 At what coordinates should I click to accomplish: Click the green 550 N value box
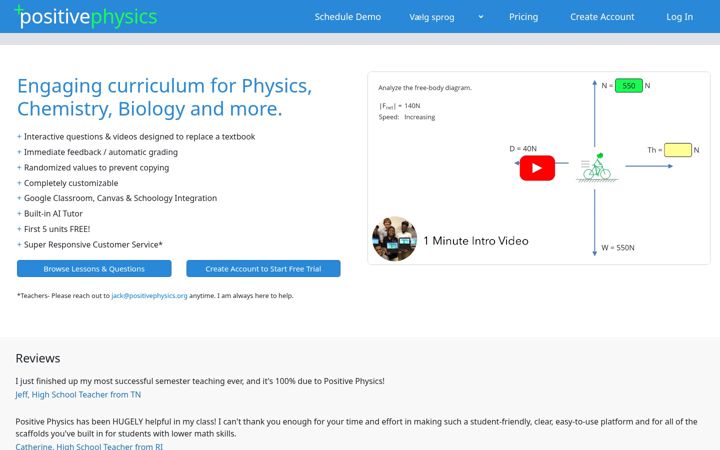click(629, 85)
